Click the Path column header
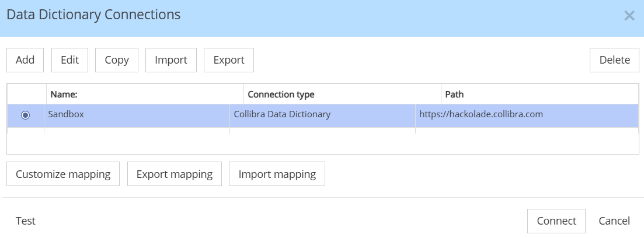Image resolution: width=644 pixels, height=238 pixels. (x=539, y=94)
